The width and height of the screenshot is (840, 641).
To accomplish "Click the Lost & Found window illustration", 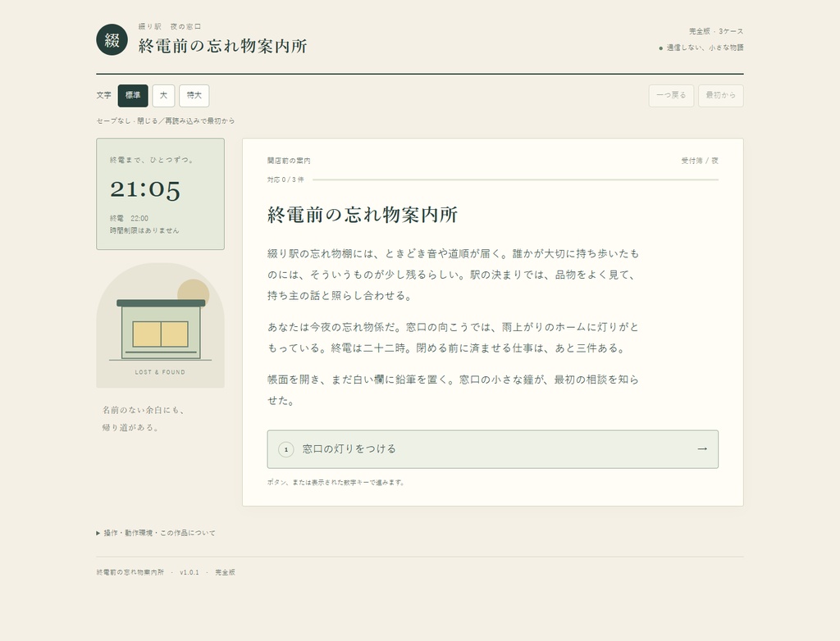I will click(x=160, y=325).
